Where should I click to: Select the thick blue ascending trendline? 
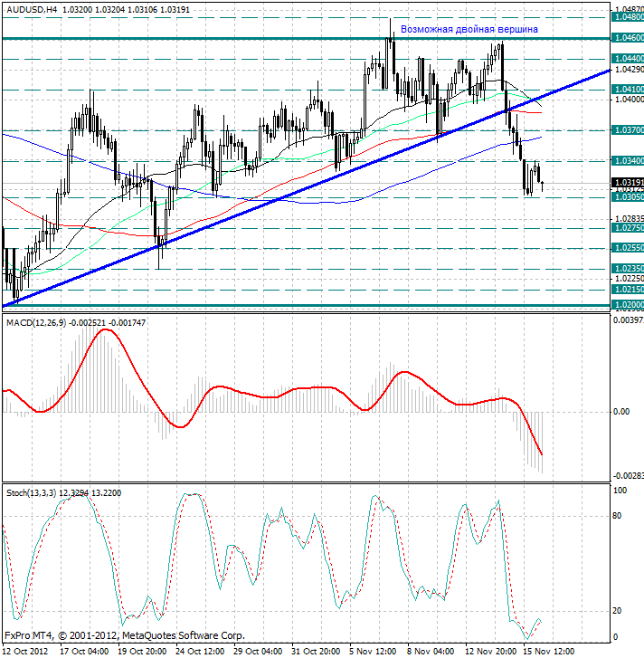pyautogui.click(x=306, y=188)
